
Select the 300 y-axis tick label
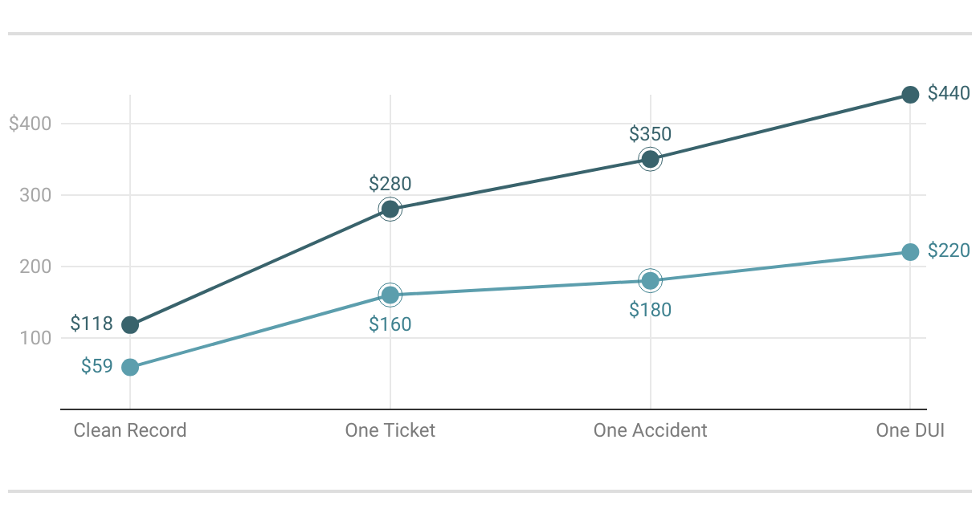35,195
